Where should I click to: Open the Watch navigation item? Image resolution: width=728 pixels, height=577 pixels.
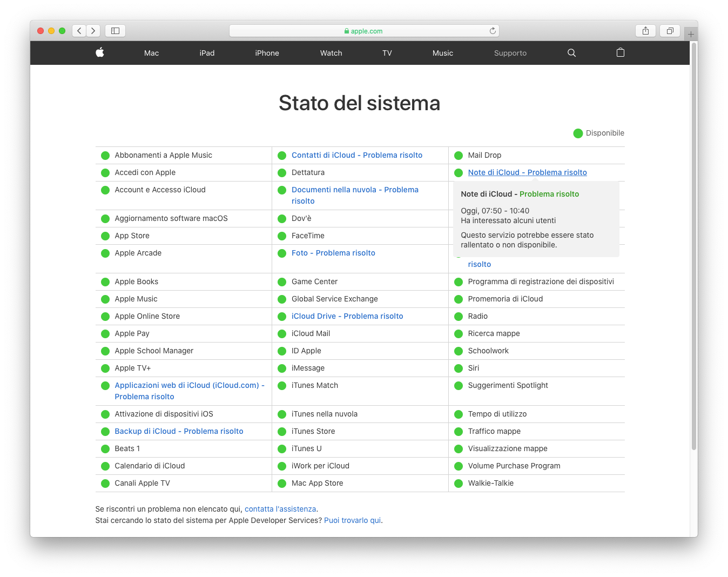click(331, 53)
